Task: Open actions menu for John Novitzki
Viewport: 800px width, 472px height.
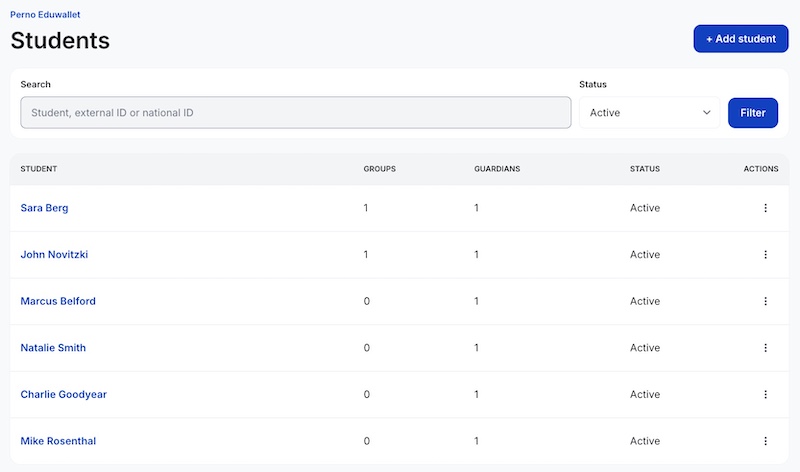Action: (765, 254)
